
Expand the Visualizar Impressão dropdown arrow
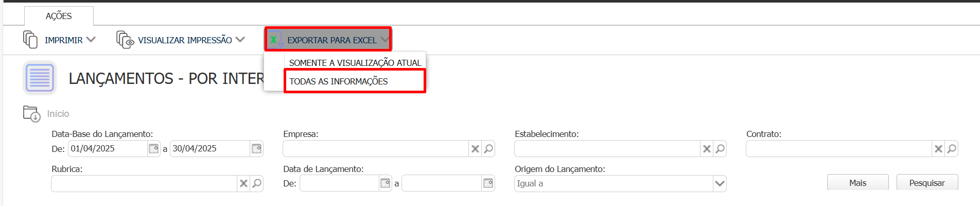tap(240, 40)
